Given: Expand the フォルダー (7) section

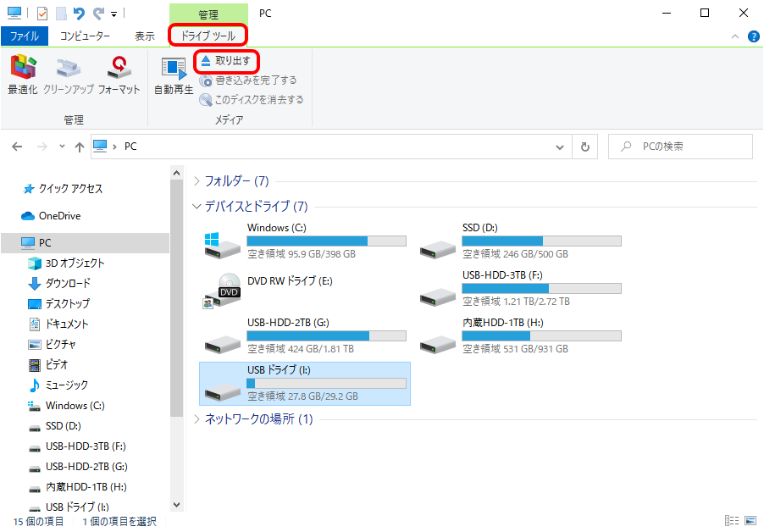Looking at the screenshot, I should (x=196, y=180).
